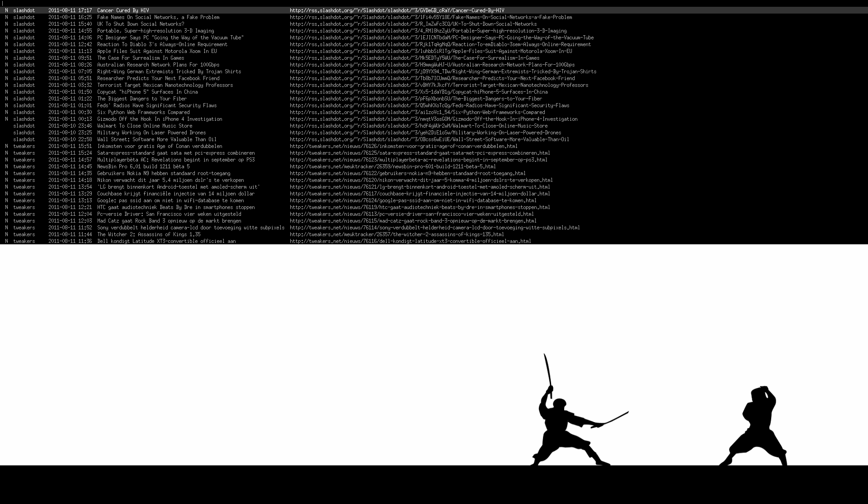Open newsbin-pro-601-build-1211-beta-5 link

click(392, 166)
